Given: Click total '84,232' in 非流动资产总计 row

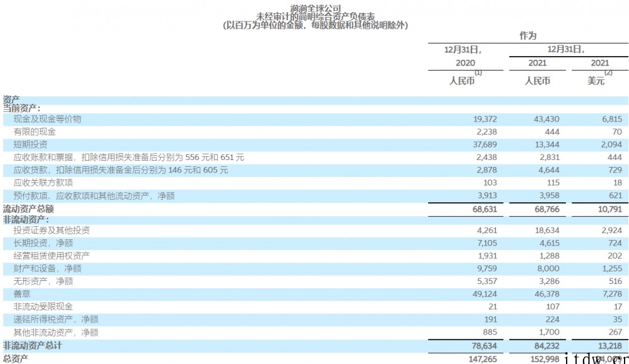Looking at the screenshot, I should [x=547, y=346].
